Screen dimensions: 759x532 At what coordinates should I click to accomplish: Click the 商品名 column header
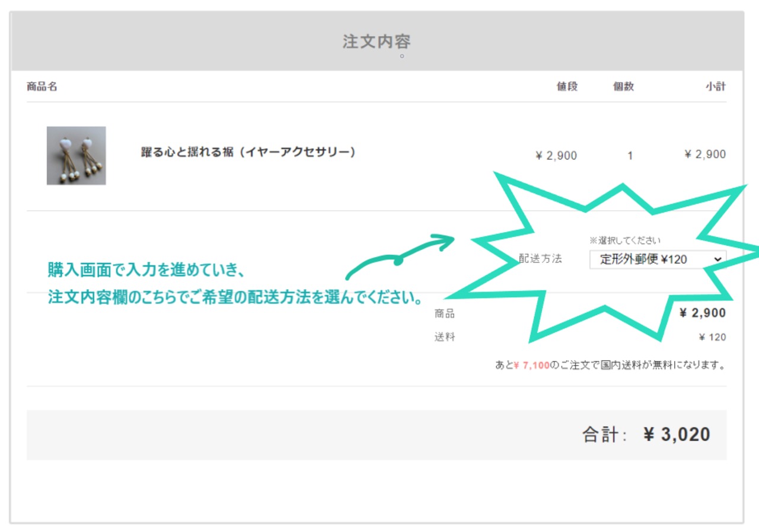42,86
